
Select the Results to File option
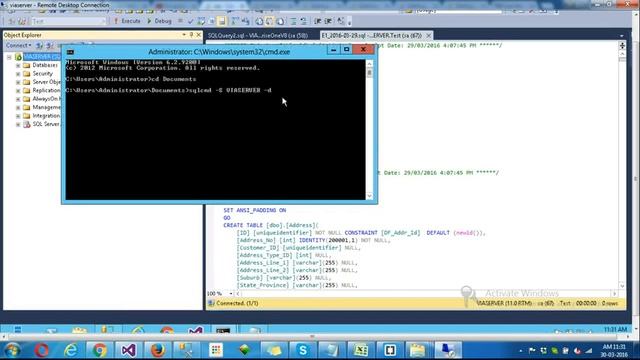(x=280, y=21)
